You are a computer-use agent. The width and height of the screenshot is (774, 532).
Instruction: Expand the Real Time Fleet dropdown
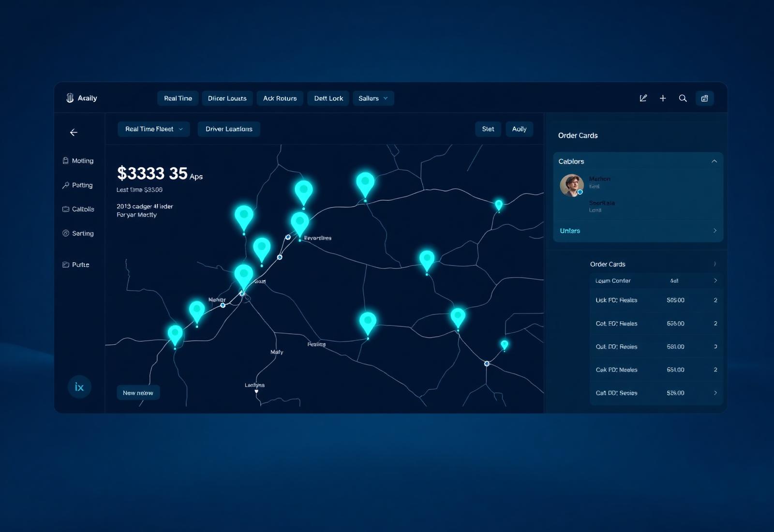154,129
